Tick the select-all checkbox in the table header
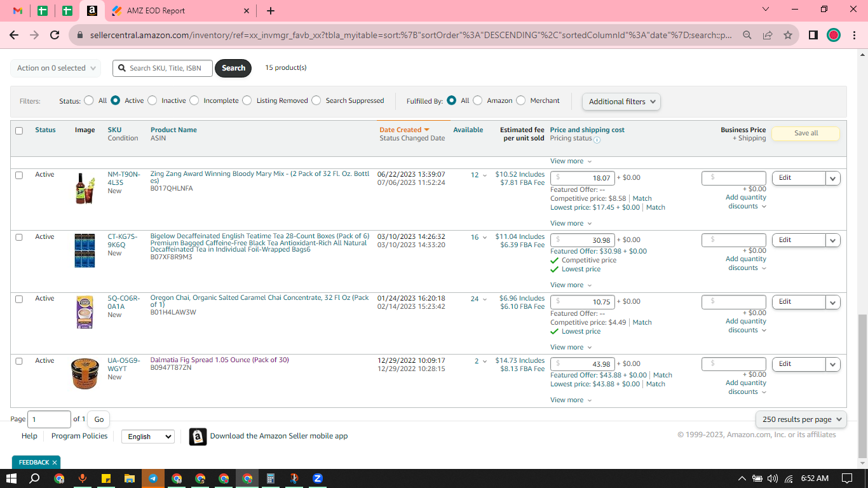 [x=19, y=131]
